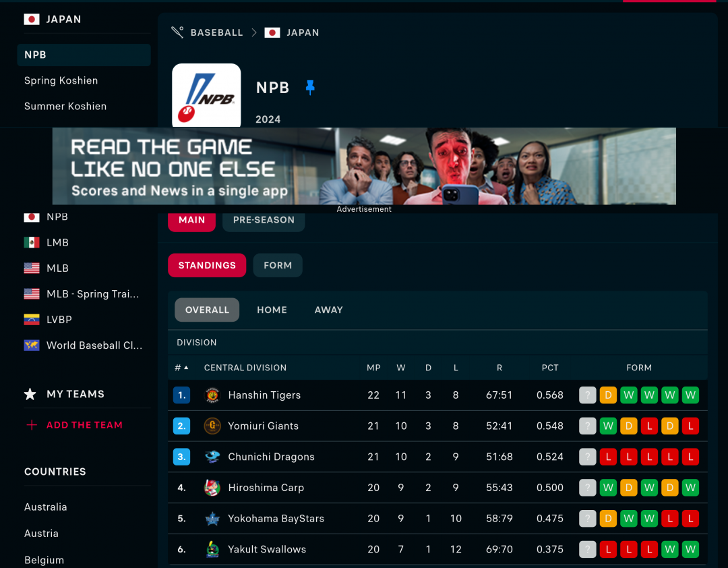Image resolution: width=728 pixels, height=568 pixels.
Task: Click the upcoming match icon for Yokohama BayStars
Action: point(587,518)
